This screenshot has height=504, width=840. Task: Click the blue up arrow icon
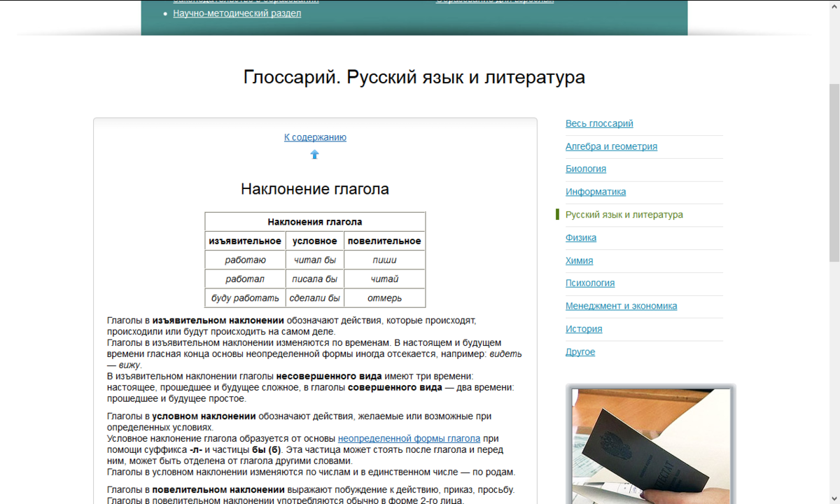click(x=314, y=155)
